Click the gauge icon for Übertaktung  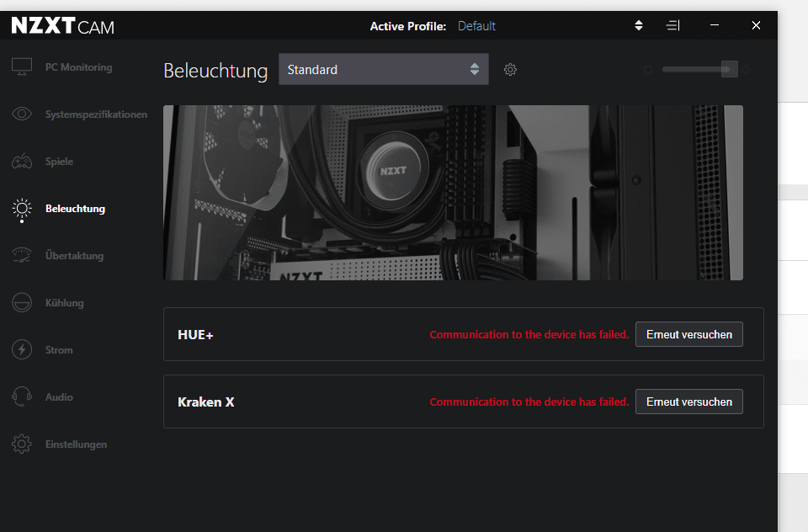[22, 255]
